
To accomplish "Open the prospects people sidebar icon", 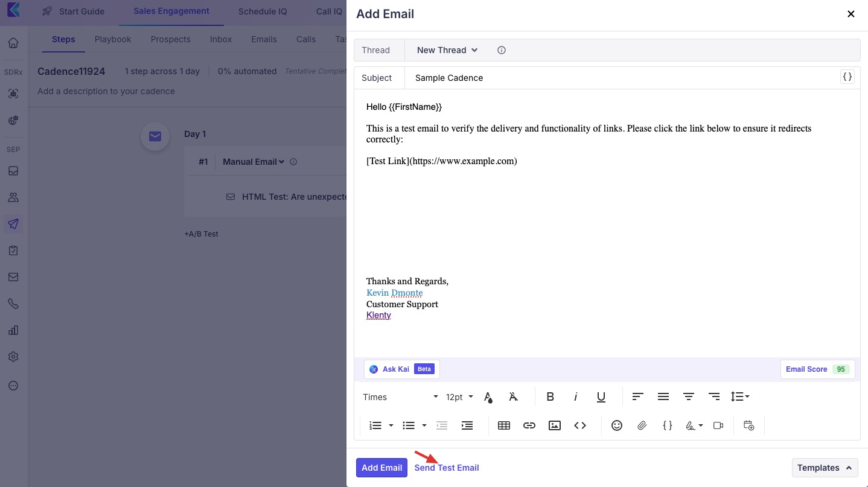I will tap(13, 197).
